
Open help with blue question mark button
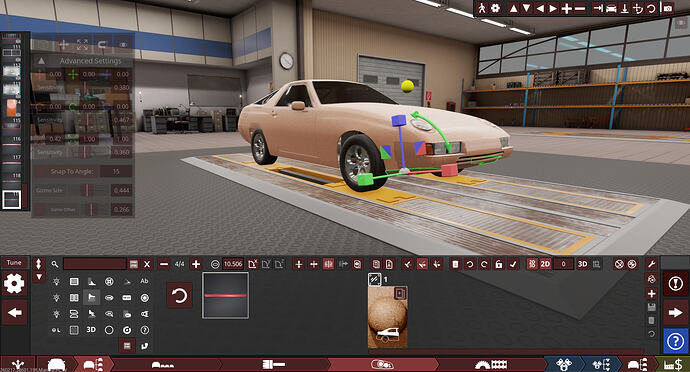coord(675,341)
